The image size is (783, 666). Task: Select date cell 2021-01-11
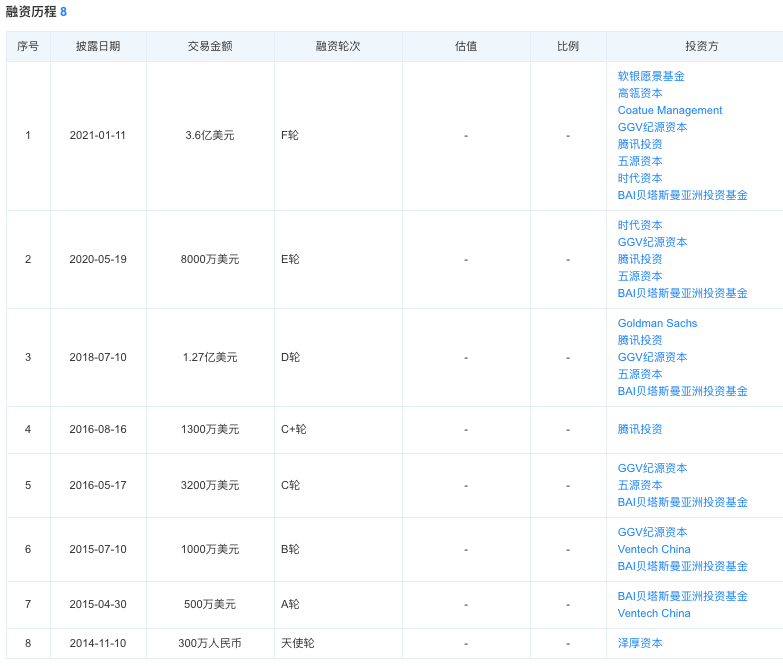tap(97, 135)
